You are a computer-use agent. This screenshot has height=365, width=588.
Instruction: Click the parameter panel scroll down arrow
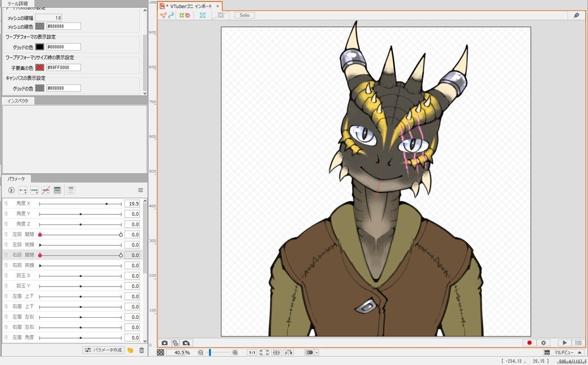pyautogui.click(x=145, y=342)
